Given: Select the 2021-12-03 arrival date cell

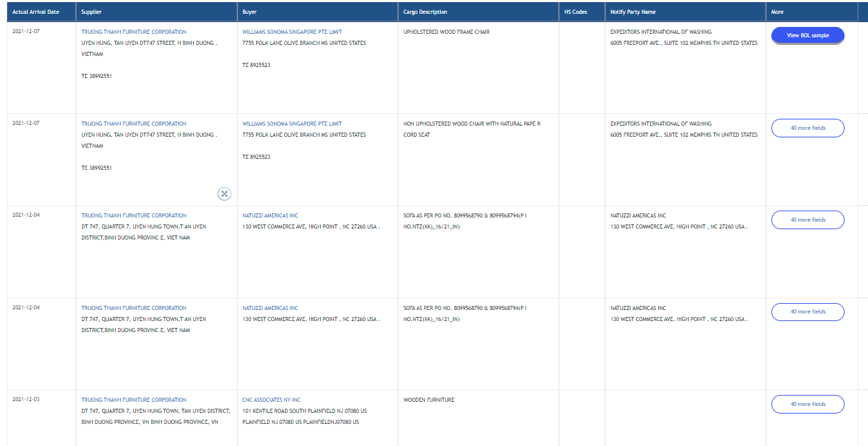Looking at the screenshot, I should [x=26, y=400].
